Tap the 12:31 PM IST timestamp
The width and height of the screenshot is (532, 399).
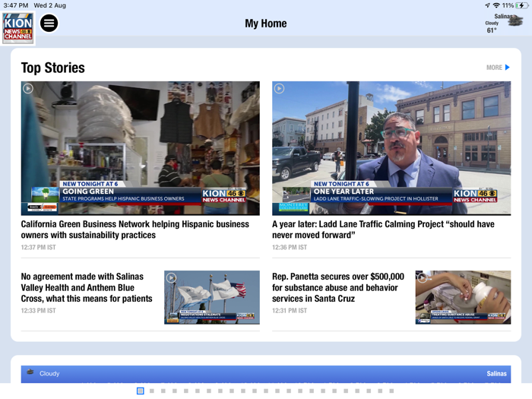(x=290, y=310)
